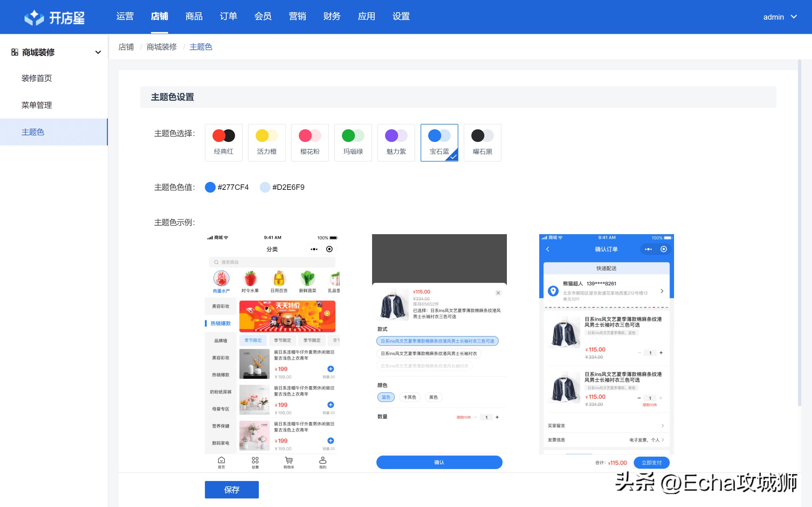Click the search icon in the phone preview
The image size is (812, 507).
(216, 262)
